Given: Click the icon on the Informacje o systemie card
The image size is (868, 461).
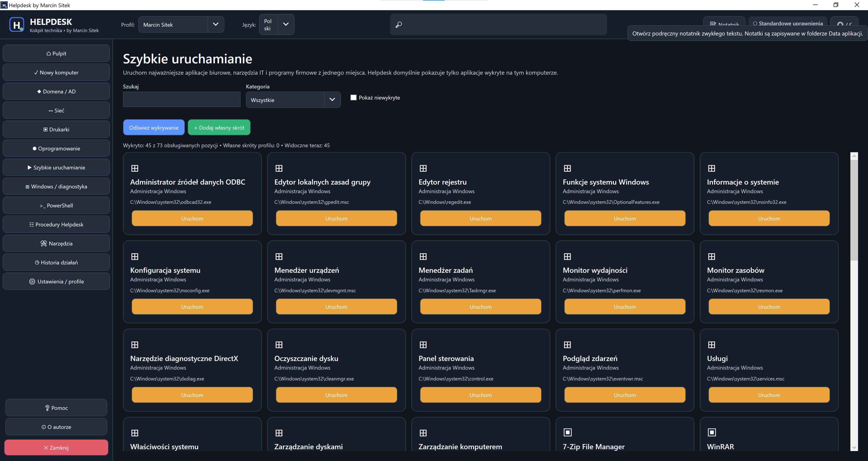Looking at the screenshot, I should [712, 168].
